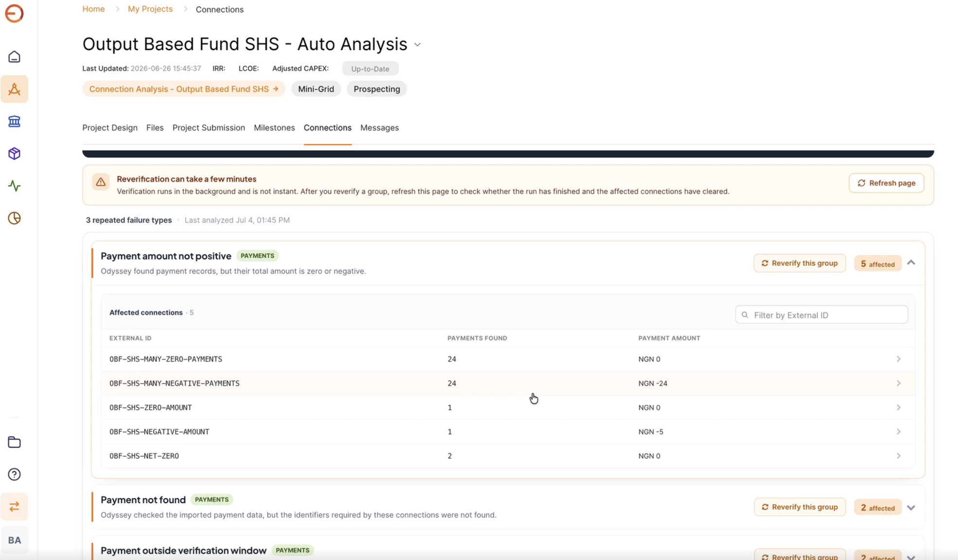Open the Messages tab
This screenshot has width=958, height=560.
pyautogui.click(x=379, y=128)
